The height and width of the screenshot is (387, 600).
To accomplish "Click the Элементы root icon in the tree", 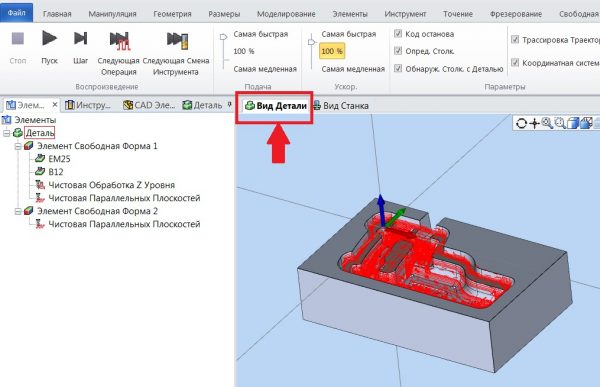I will [7, 120].
